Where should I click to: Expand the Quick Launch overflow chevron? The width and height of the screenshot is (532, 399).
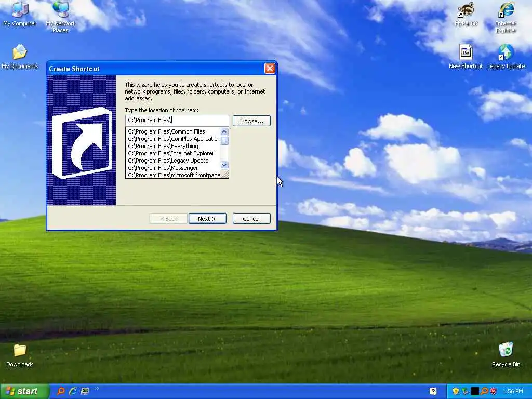pyautogui.click(x=97, y=389)
